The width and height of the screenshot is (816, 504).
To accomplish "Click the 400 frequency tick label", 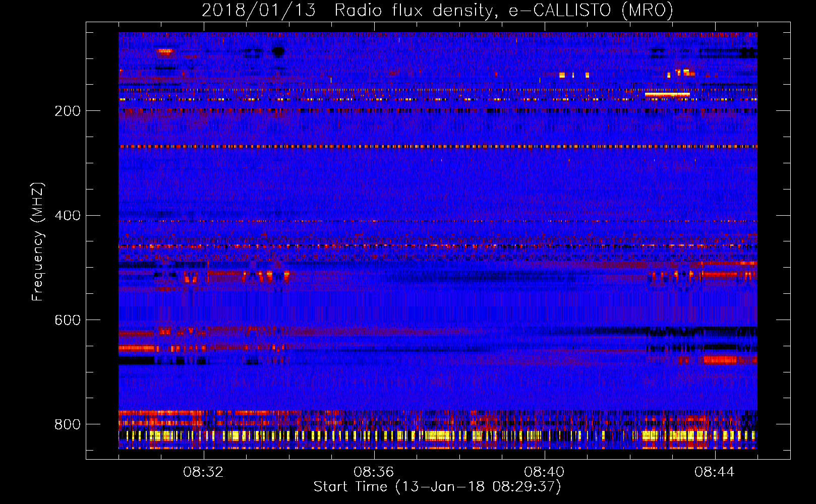I will click(x=68, y=216).
